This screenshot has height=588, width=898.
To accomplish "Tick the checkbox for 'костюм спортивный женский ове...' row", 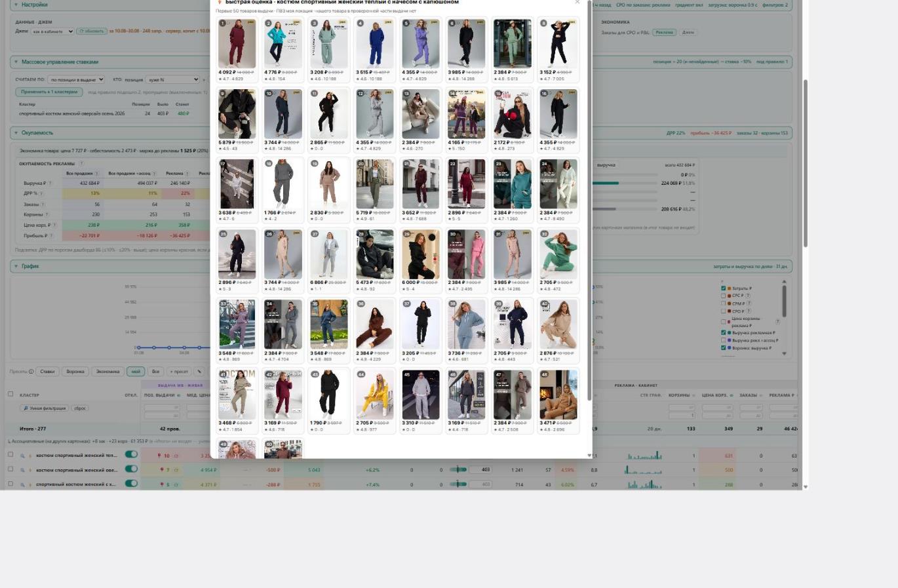I will [x=10, y=469].
